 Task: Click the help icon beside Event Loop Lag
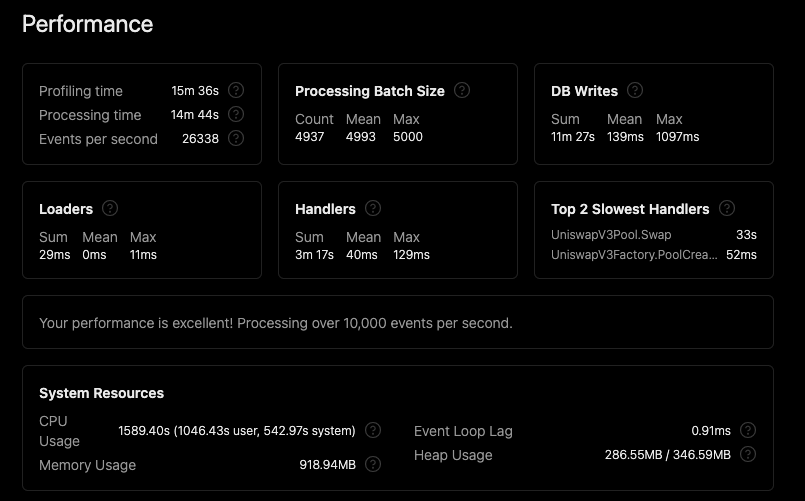tap(748, 430)
